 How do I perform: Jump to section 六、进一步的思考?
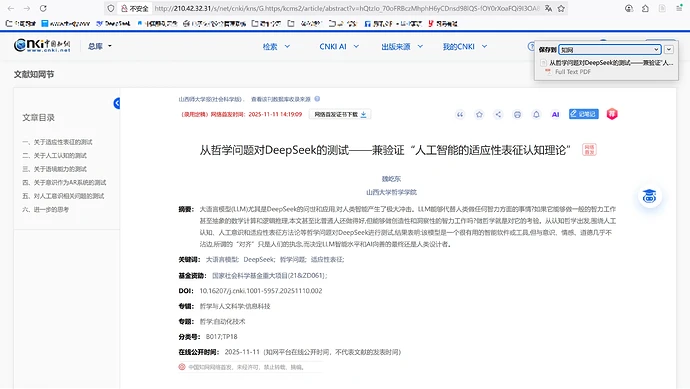click(x=46, y=209)
